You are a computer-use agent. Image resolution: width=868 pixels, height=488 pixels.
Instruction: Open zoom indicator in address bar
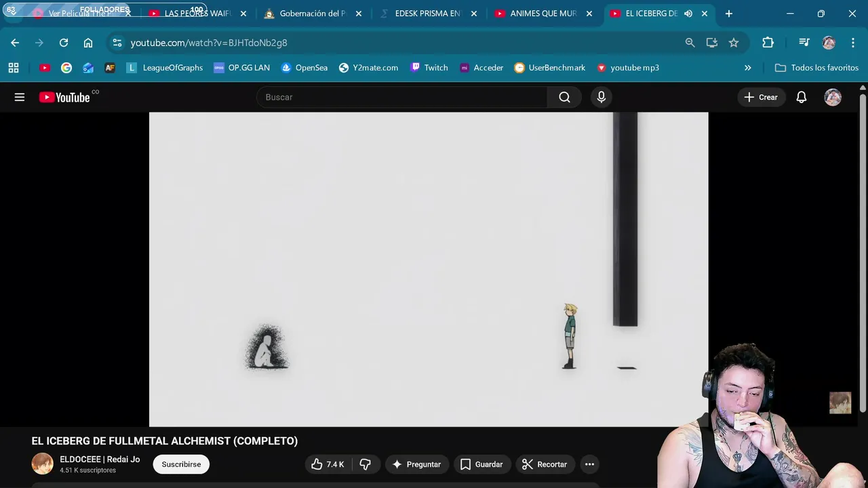690,43
